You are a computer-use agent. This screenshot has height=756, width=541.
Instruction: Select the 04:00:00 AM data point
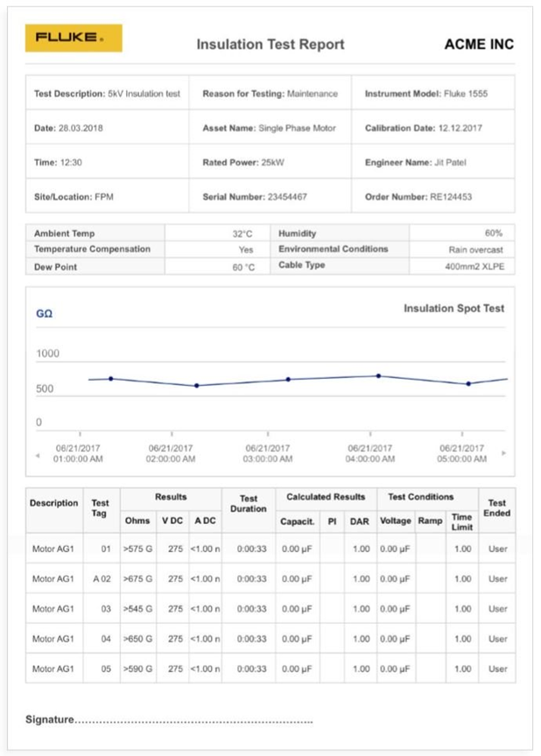(x=378, y=375)
